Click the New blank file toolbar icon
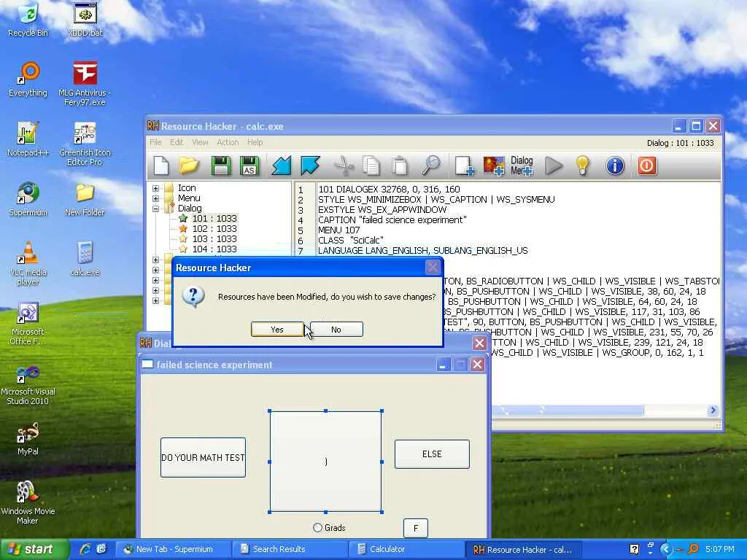The image size is (747, 560). 161,166
